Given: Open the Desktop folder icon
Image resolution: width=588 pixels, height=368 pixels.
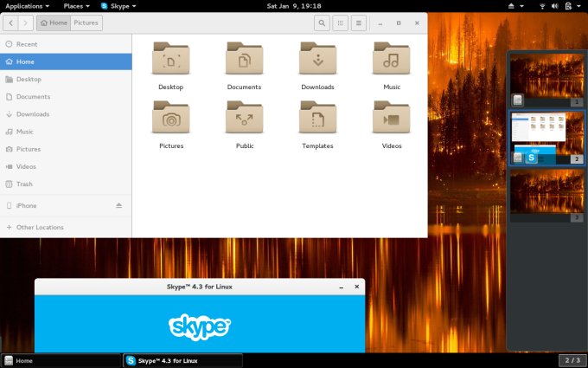Looking at the screenshot, I should click(x=170, y=59).
